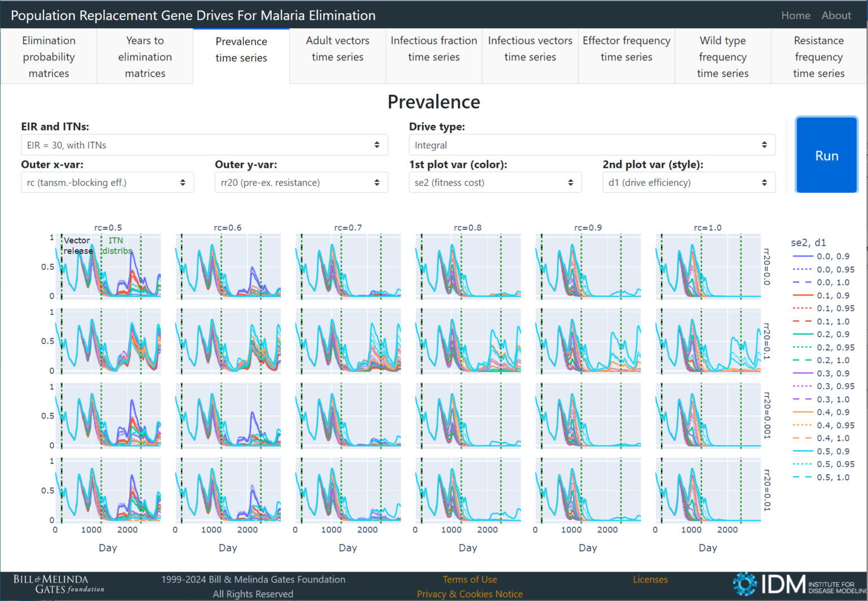Screen dimensions: 868x601
Task: Go to the About page
Action: [836, 15]
